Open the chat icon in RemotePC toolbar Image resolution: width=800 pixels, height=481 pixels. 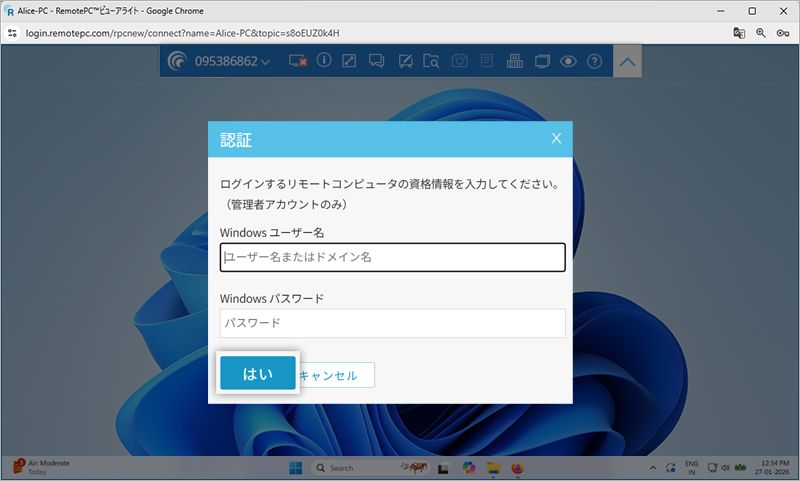377,61
